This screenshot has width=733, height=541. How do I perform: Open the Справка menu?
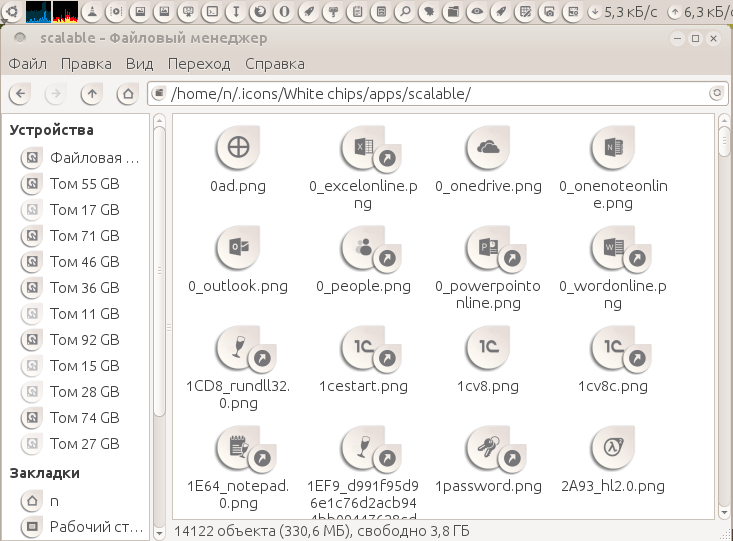(275, 64)
